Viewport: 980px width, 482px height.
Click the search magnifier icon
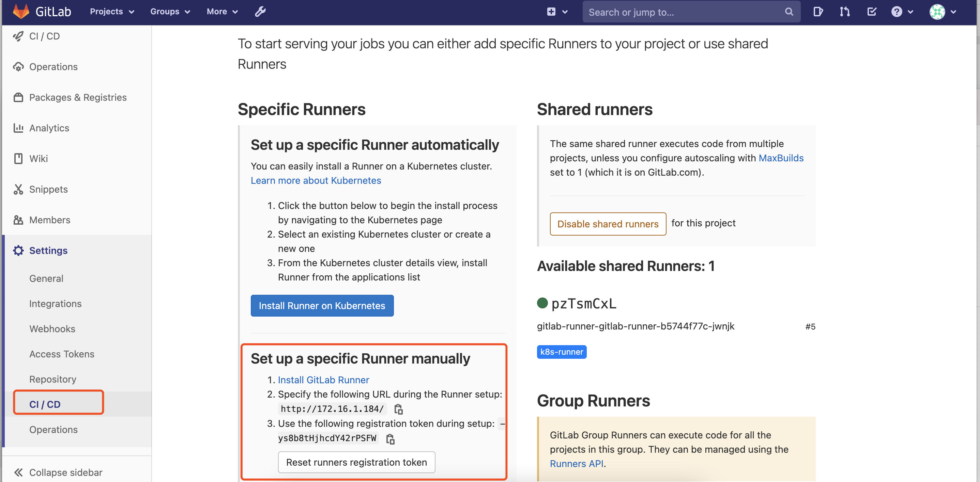[789, 12]
